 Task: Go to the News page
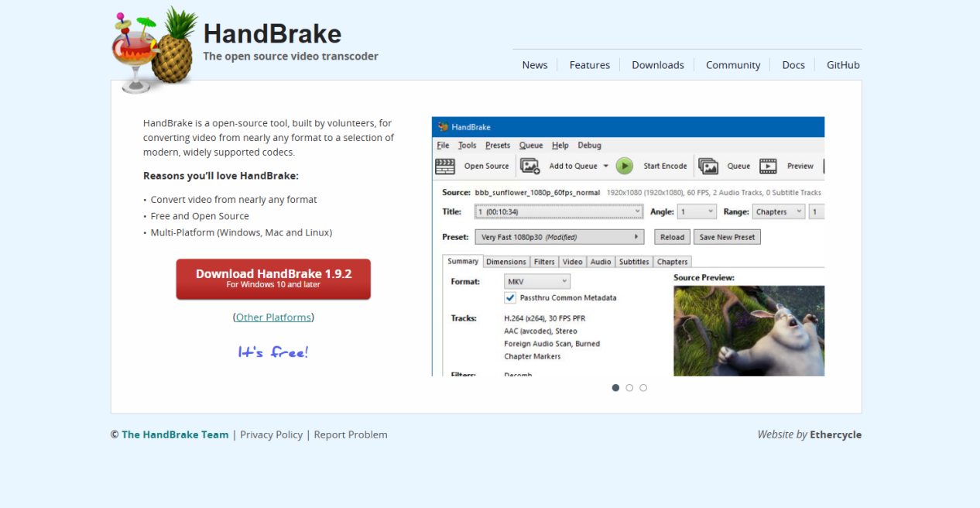(x=535, y=65)
